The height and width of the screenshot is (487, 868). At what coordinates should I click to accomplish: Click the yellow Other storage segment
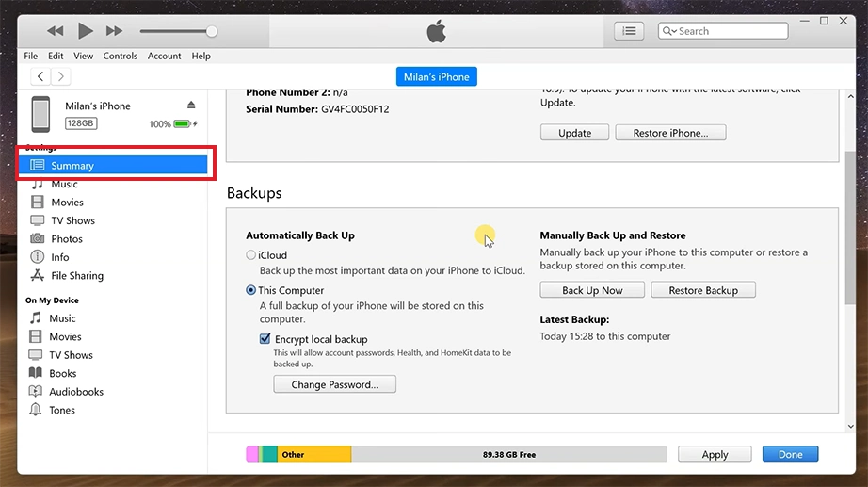point(313,454)
